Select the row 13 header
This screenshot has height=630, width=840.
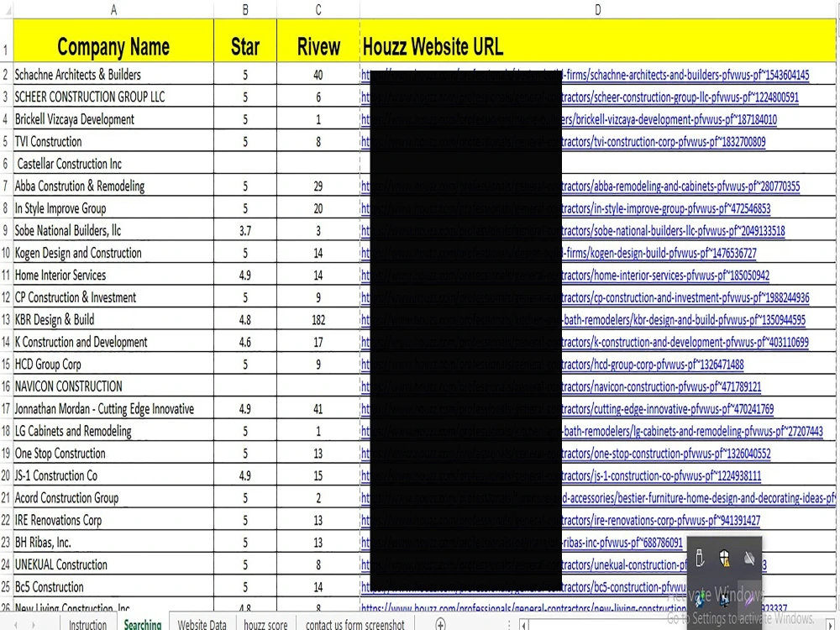click(x=6, y=320)
